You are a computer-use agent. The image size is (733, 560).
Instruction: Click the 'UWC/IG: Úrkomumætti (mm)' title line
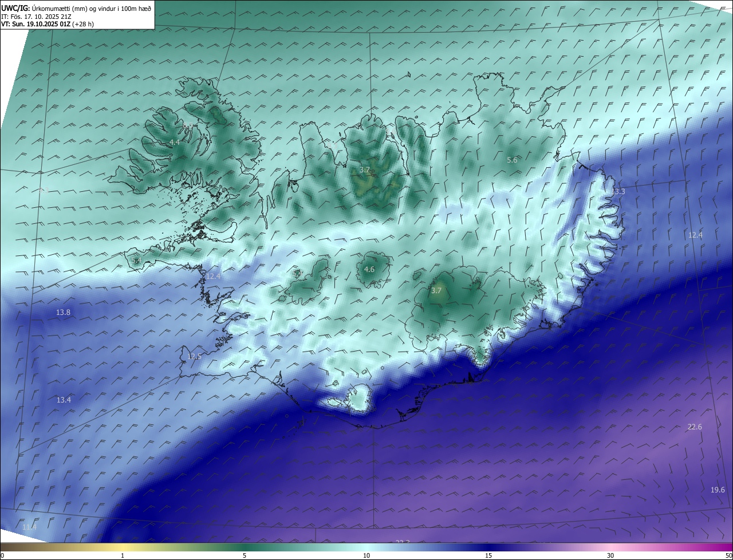(76, 7)
